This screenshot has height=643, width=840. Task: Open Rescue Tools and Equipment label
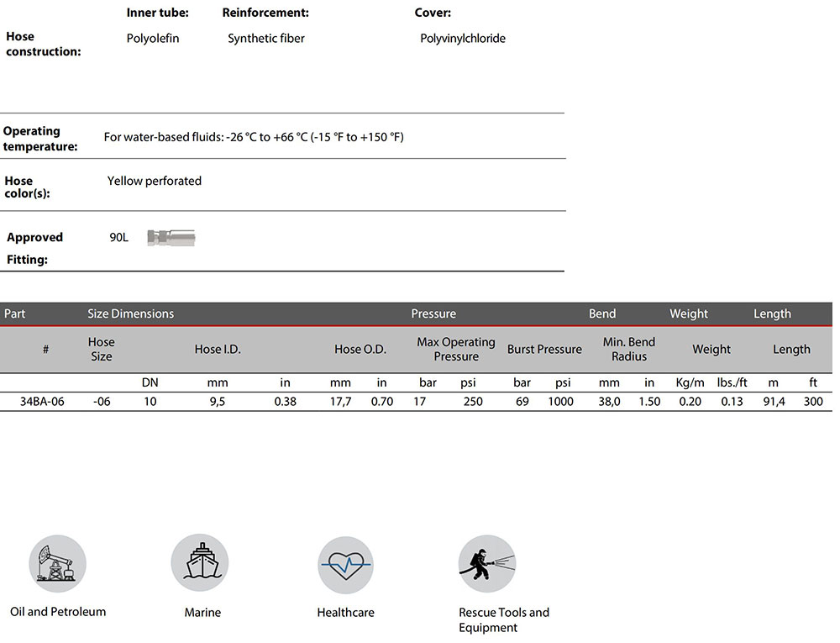tap(503, 620)
